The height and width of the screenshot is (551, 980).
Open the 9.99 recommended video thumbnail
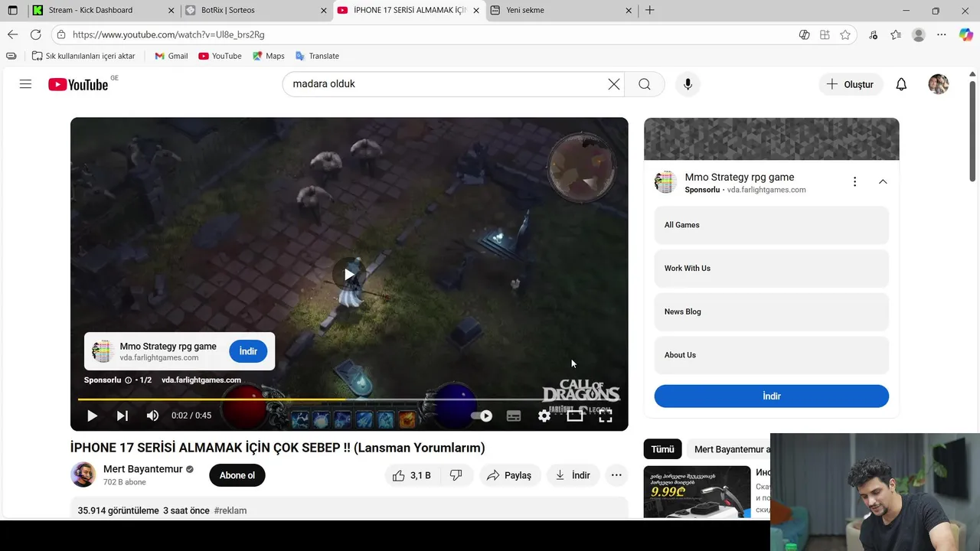click(x=697, y=491)
